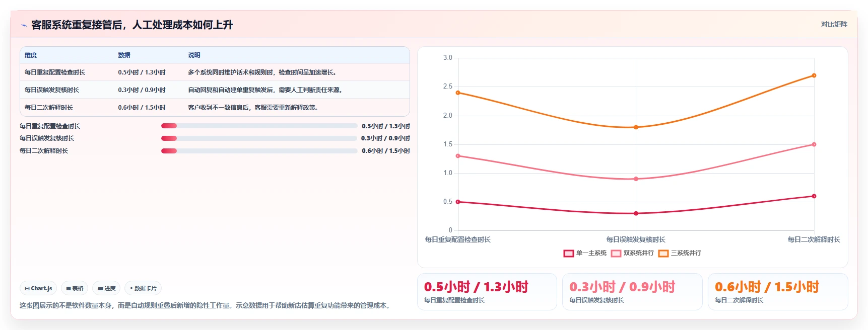
Task: Select the 进度 tag
Action: pos(106,288)
